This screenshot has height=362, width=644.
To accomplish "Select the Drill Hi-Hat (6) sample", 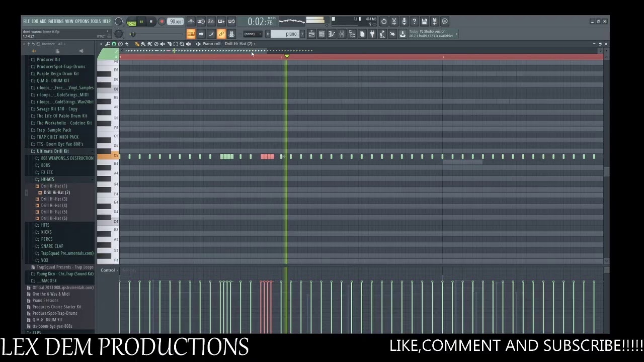I will 54,218.
